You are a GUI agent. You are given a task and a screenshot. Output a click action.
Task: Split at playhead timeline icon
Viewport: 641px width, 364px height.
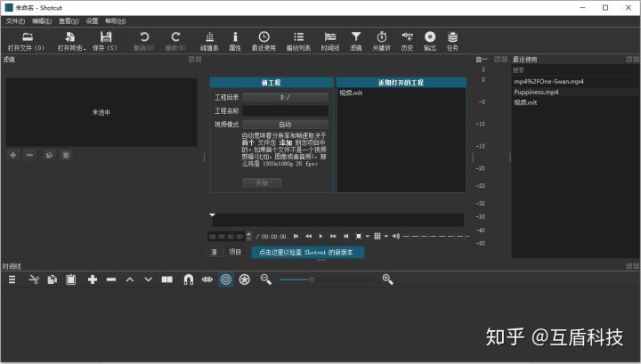[166, 279]
